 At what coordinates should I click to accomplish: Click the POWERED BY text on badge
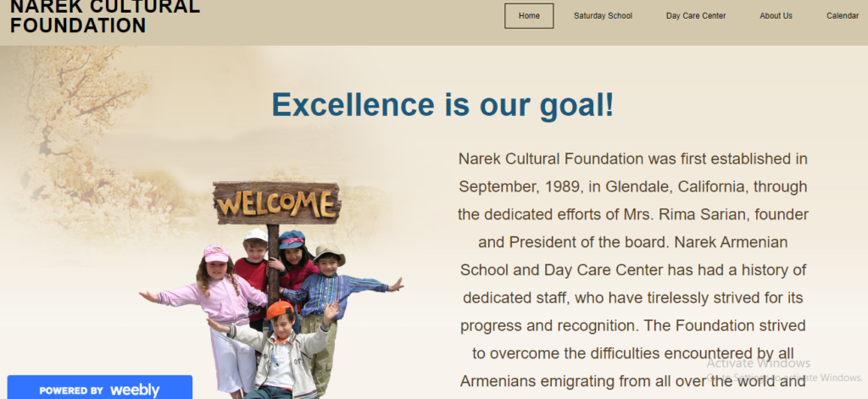coord(71,391)
